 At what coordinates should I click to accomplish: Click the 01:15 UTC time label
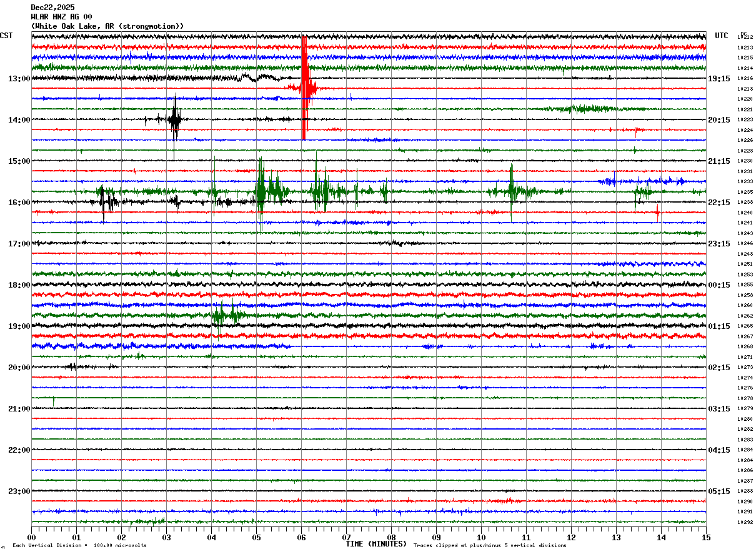click(x=719, y=326)
